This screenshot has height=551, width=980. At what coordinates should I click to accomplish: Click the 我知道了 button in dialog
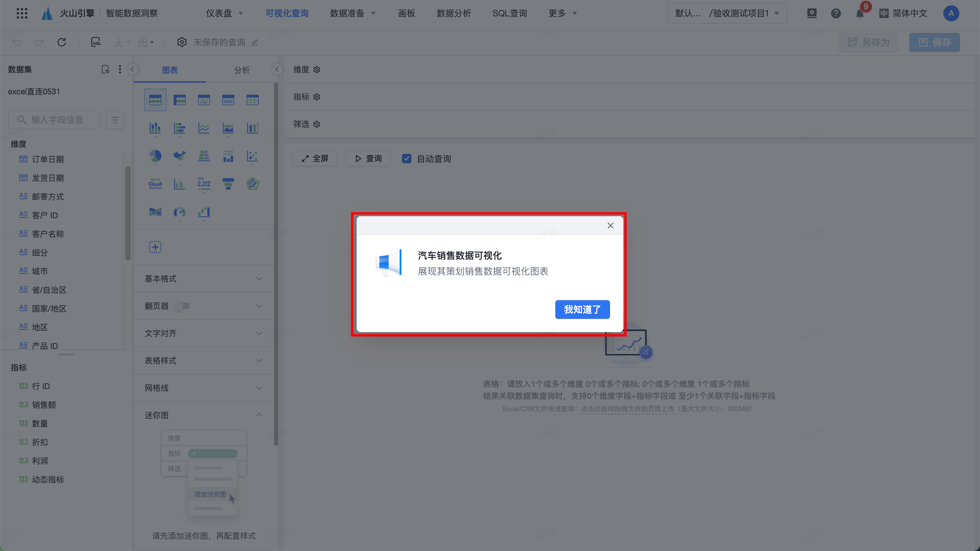pos(582,309)
